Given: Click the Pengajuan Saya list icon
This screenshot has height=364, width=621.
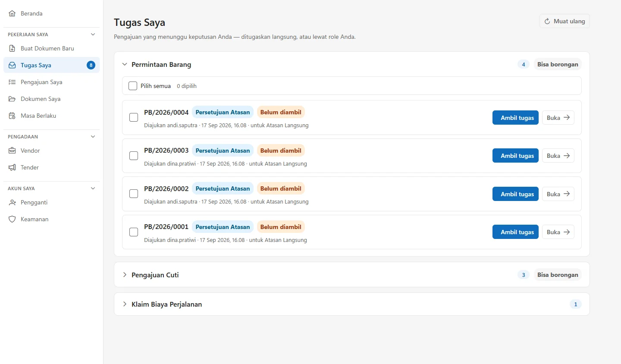Looking at the screenshot, I should pyautogui.click(x=12, y=82).
